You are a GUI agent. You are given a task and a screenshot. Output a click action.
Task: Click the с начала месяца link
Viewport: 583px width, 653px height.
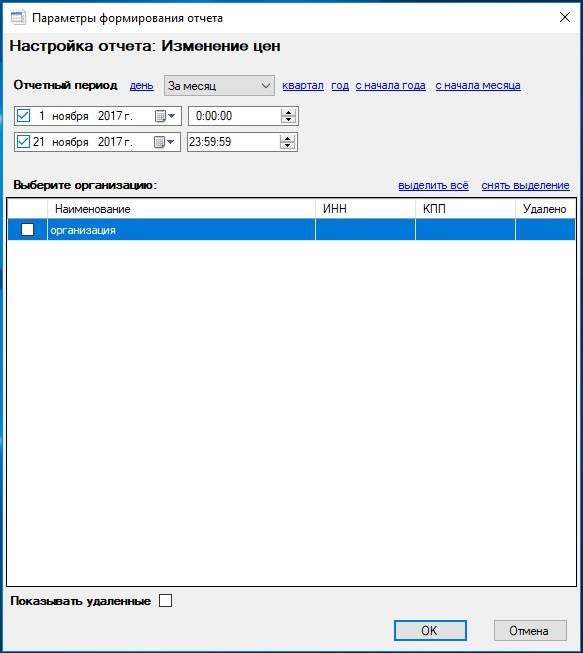coord(478,85)
